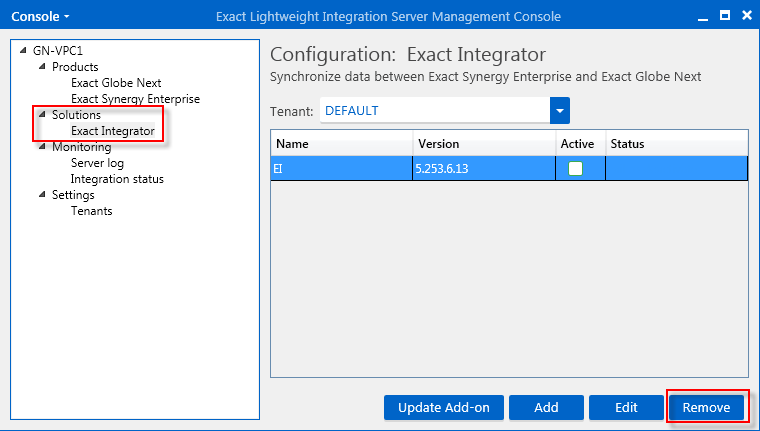The width and height of the screenshot is (760, 431).
Task: Collapse the Solutions tree node arrow
Action: pos(42,114)
